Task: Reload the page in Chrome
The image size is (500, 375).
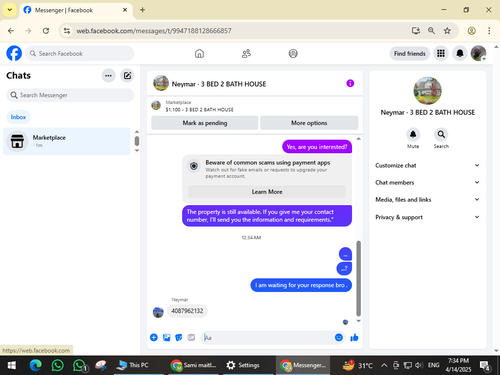Action: (46, 31)
